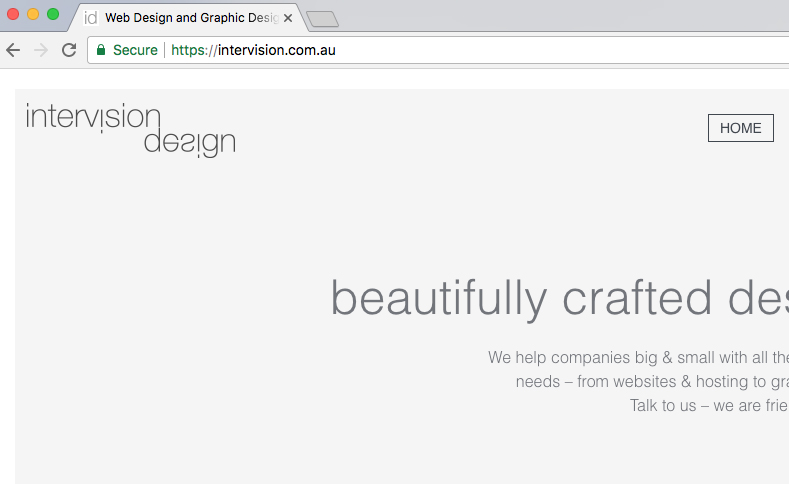The width and height of the screenshot is (789, 484).
Task: Click the 'beautifully crafted' headline text
Action: (521, 299)
